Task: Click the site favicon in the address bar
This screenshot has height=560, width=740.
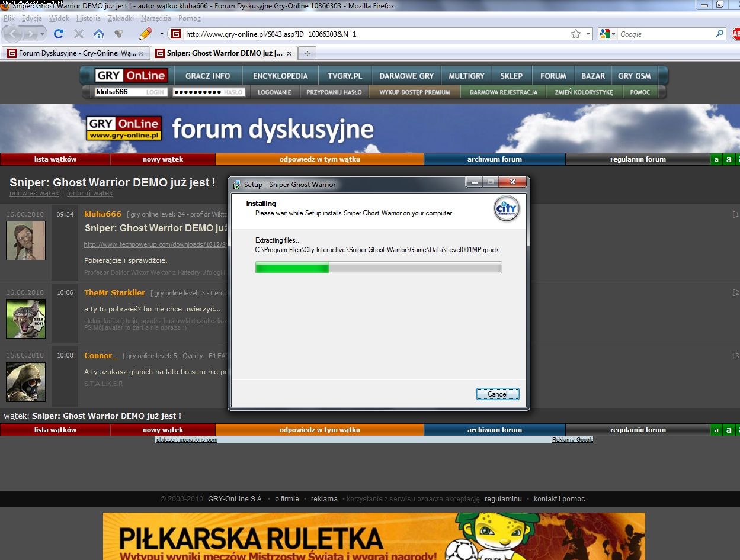Action: tap(176, 34)
